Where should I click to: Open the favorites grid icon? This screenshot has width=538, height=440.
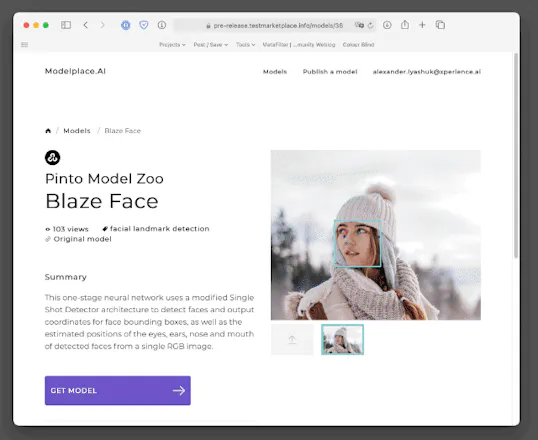(x=25, y=45)
